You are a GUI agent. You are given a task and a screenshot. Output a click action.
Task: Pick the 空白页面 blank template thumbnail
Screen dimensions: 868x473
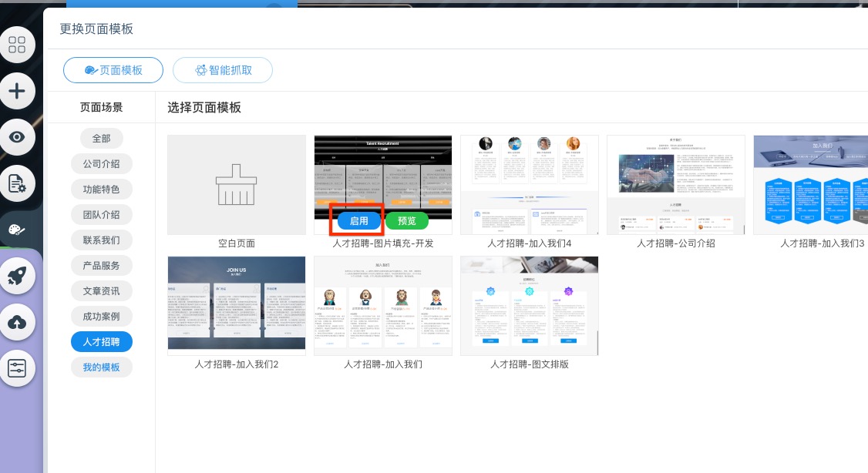pos(237,185)
